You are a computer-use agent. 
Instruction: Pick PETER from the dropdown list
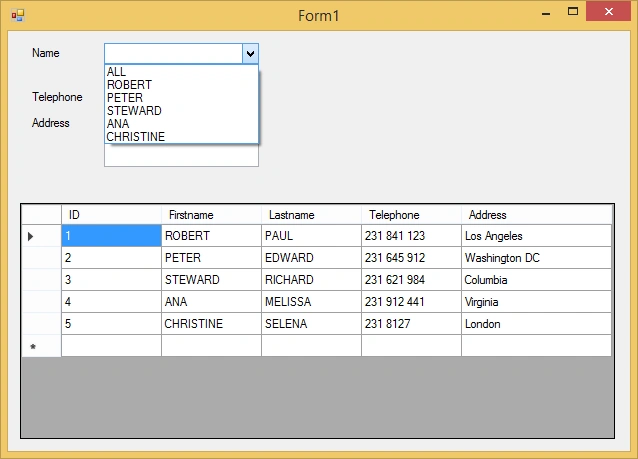[x=181, y=98]
